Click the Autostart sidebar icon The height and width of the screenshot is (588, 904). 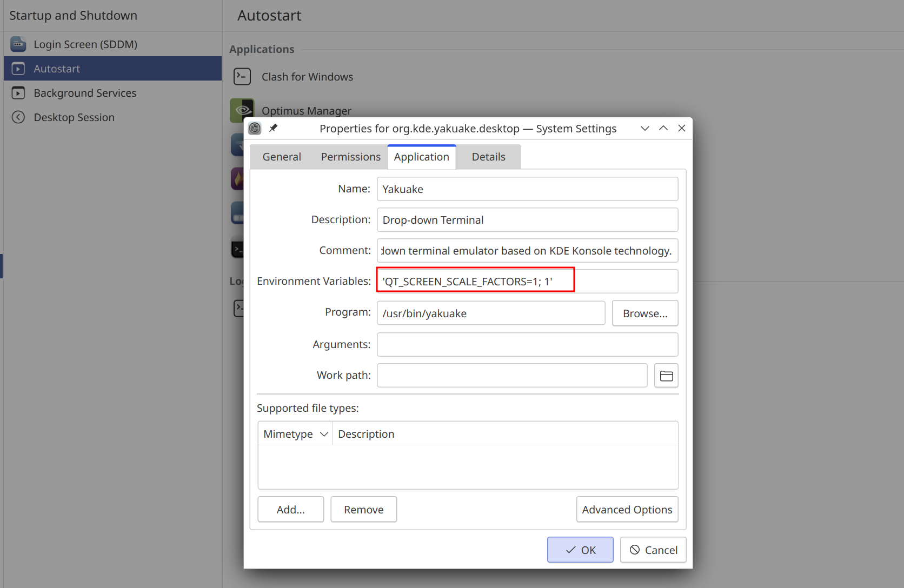(18, 69)
